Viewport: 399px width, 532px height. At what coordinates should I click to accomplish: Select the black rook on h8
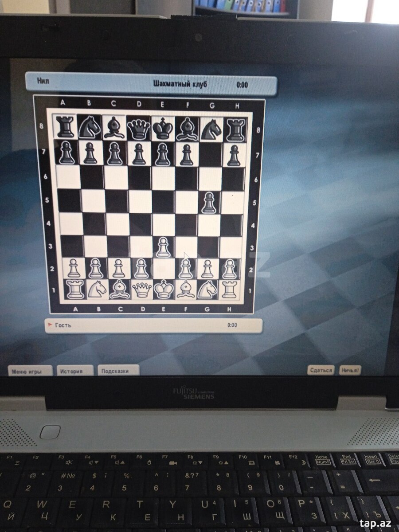tap(235, 130)
